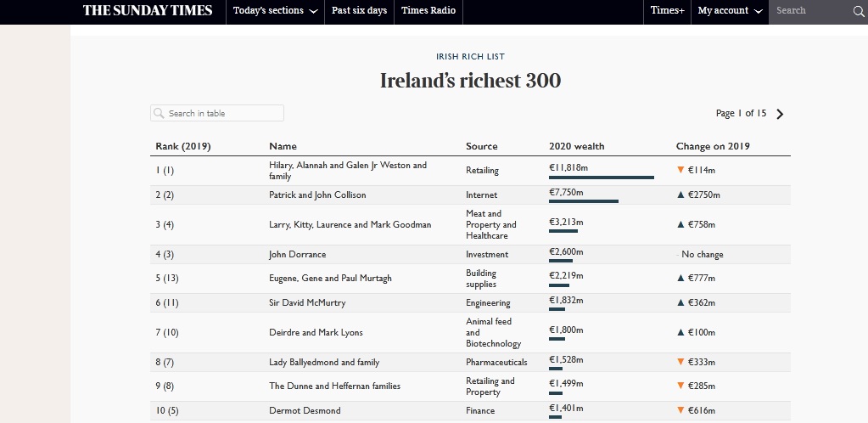Screen dimensions: 868x423
Task: Expand the My account dropdown
Action: point(730,11)
